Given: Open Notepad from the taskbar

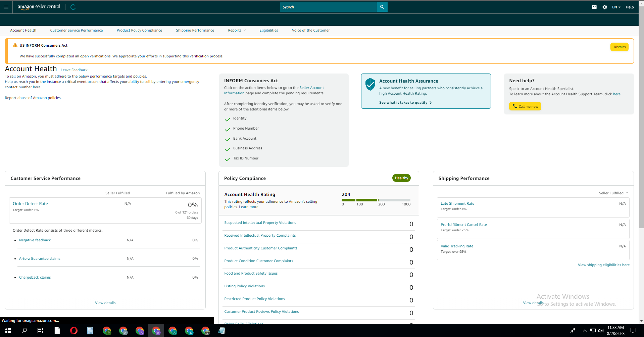Looking at the screenshot, I should [221, 331].
